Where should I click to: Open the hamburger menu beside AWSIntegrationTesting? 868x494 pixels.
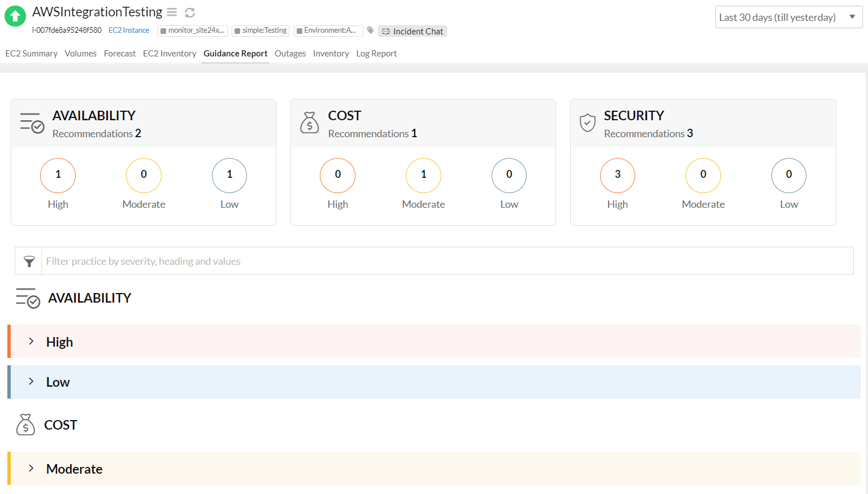tap(172, 12)
